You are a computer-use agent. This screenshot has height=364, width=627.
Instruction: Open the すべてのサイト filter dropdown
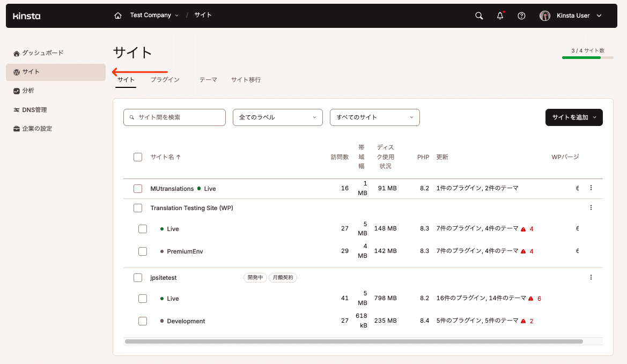[x=374, y=117]
